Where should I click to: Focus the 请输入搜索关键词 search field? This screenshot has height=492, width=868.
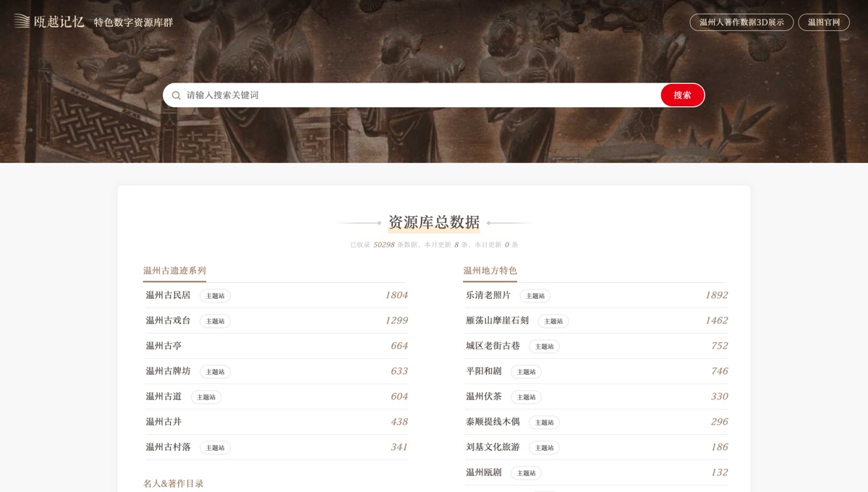coord(422,96)
